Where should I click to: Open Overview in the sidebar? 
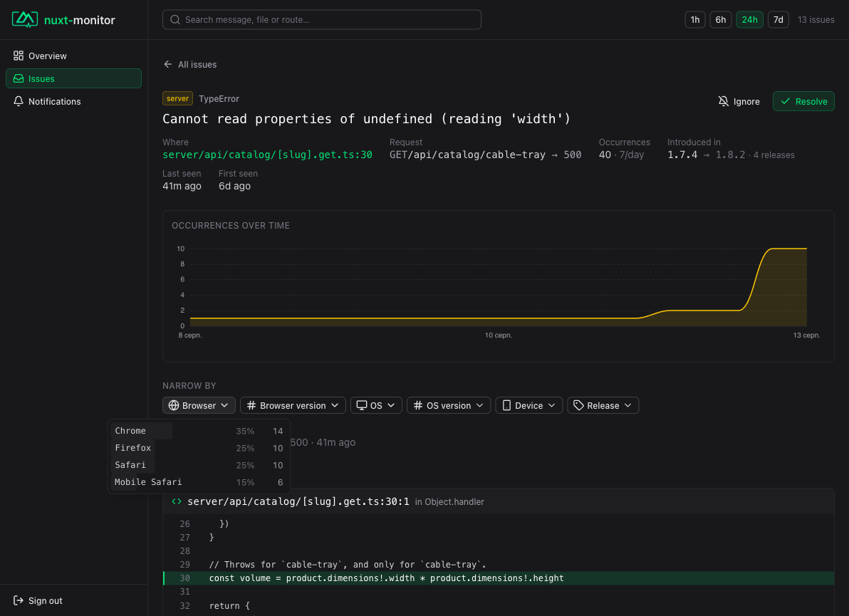tap(73, 56)
